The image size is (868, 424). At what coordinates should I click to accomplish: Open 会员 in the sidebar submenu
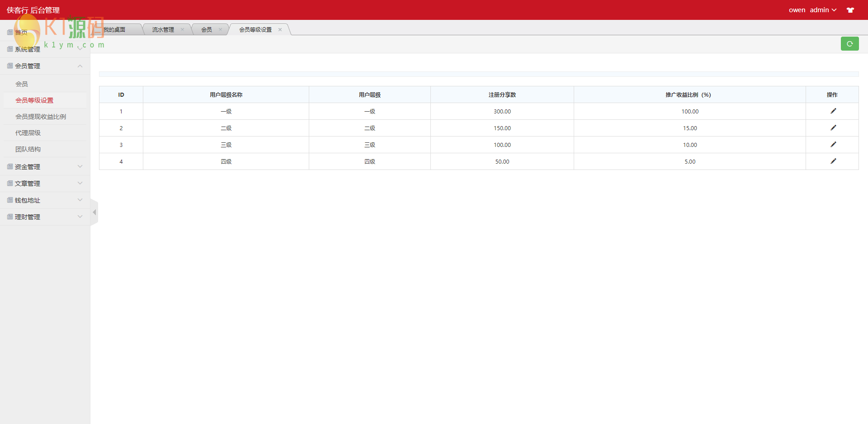22,84
